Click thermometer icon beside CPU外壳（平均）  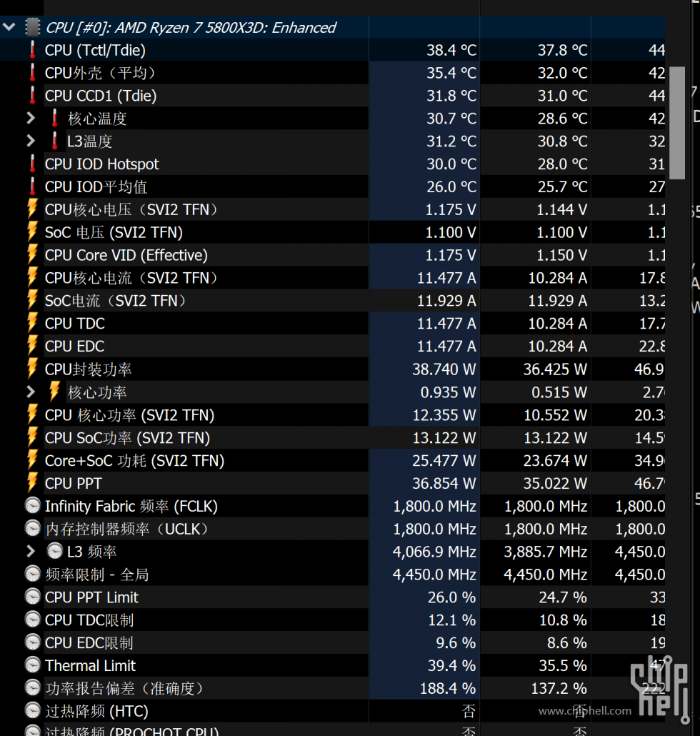(x=32, y=72)
